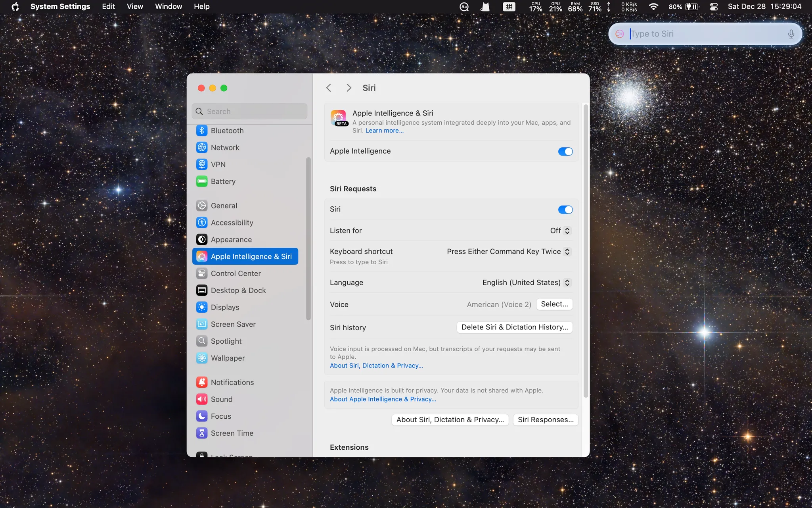Screen dimensions: 812x508
Task: Open Control Center sidebar icon
Action: click(202, 273)
